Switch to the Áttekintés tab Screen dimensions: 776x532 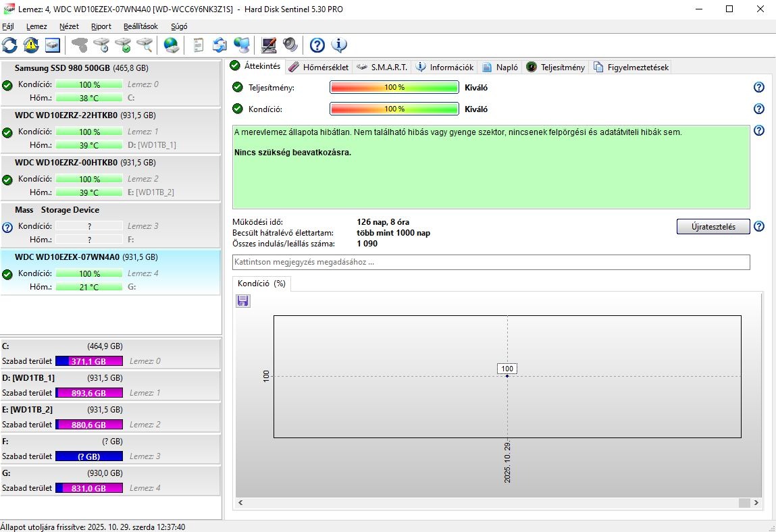pos(256,65)
